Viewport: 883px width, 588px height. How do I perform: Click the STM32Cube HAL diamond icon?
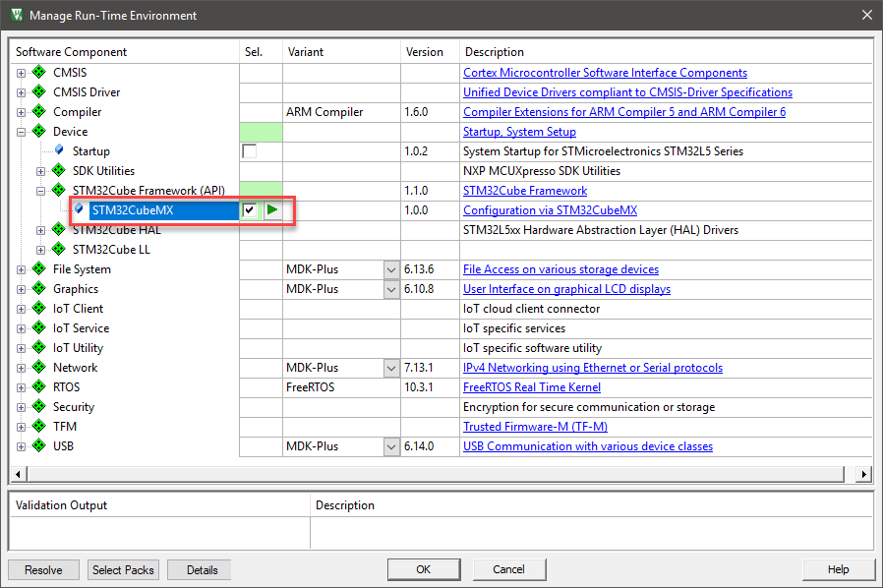click(59, 229)
